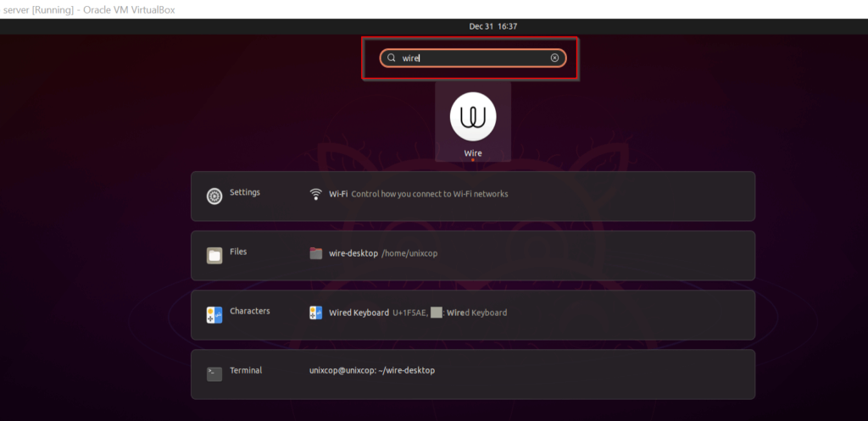Click the 'Wire' app label

(473, 153)
